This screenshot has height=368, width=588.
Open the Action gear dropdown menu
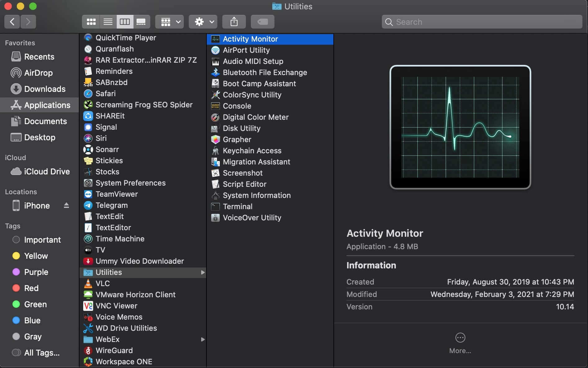coord(203,22)
